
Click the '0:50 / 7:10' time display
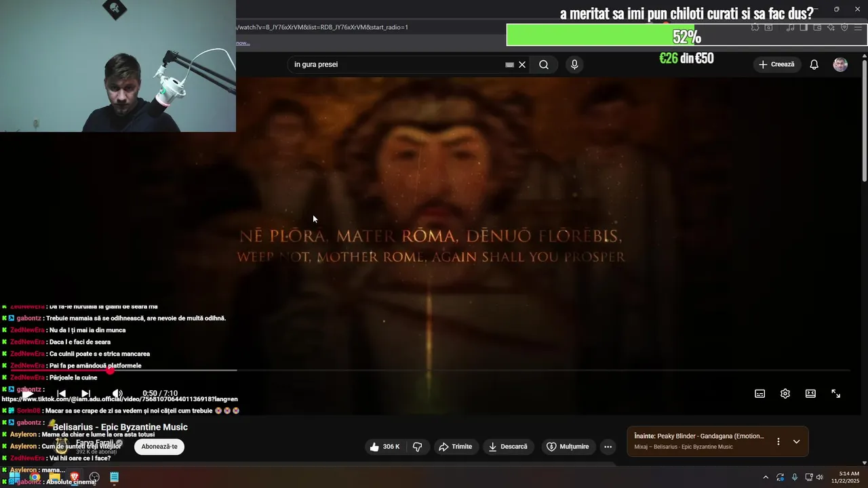coord(160,394)
